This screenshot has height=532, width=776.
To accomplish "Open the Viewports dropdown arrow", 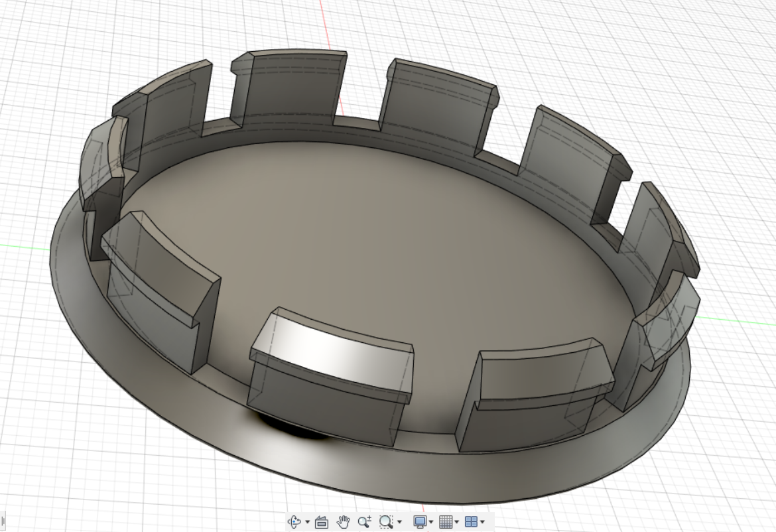I will click(482, 523).
